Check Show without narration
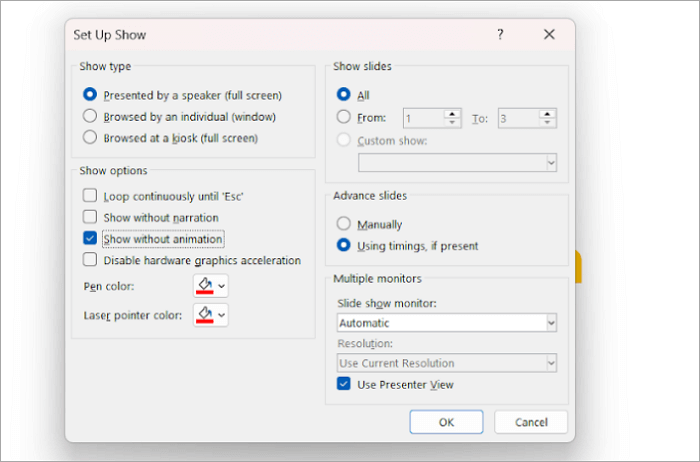Screen dimensions: 700x462 [x=91, y=217]
